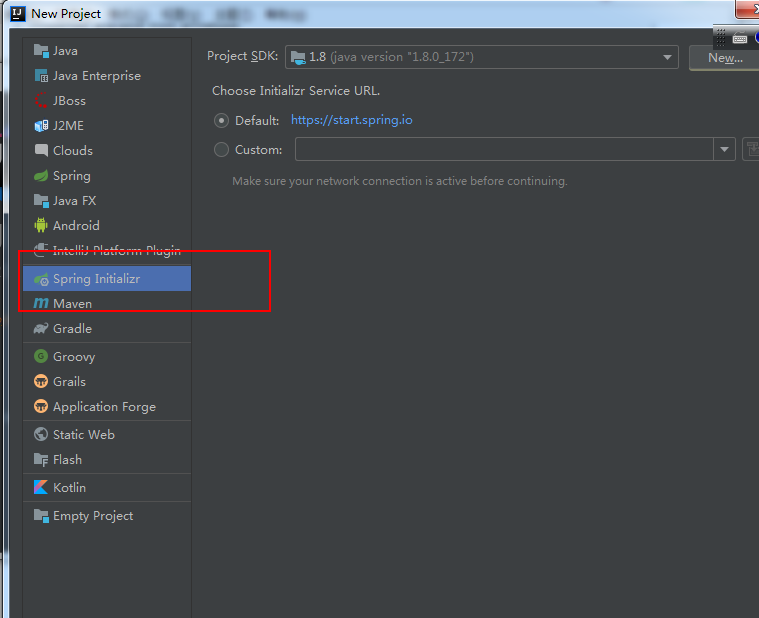
Task: Select the Custom URL radio button
Action: click(x=221, y=150)
